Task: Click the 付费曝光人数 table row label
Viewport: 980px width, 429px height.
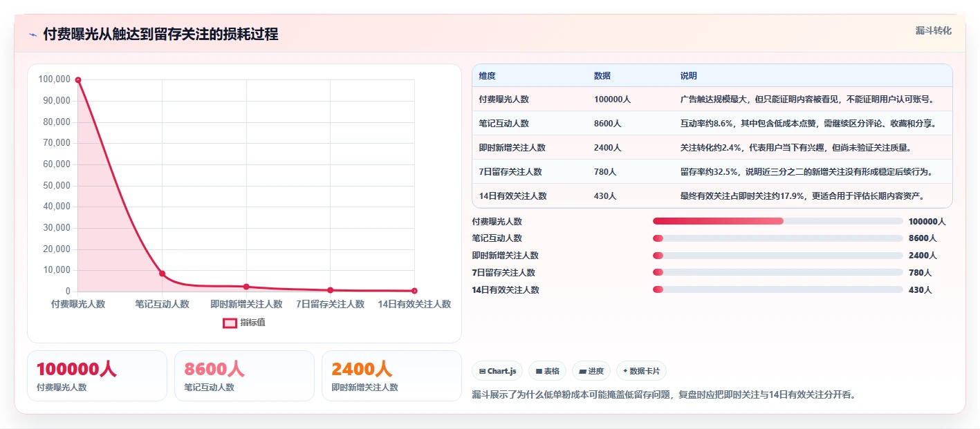Action: (504, 99)
